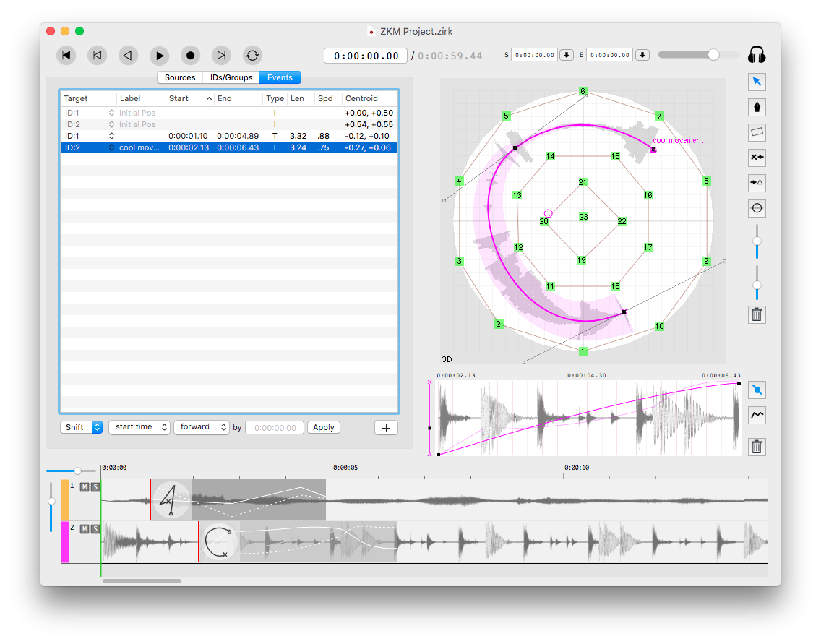The height and width of the screenshot is (644, 821).
Task: Click the X-arrow trajectory tool icon
Action: coord(757,157)
